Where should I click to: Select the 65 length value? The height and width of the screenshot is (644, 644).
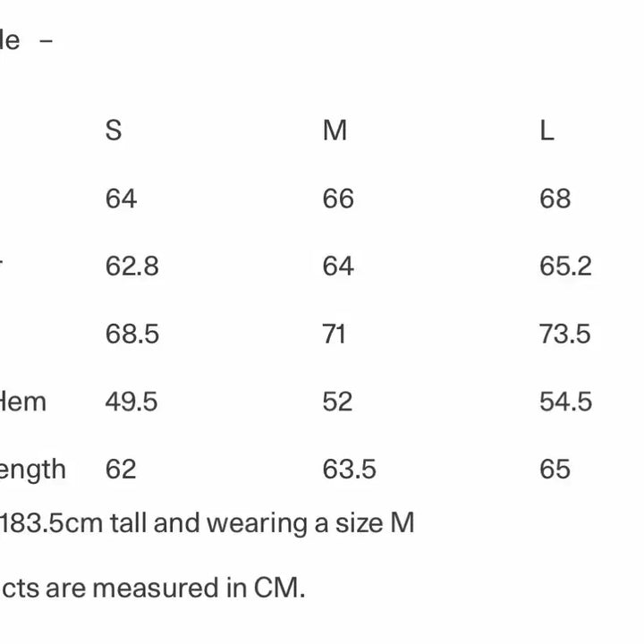coord(555,470)
